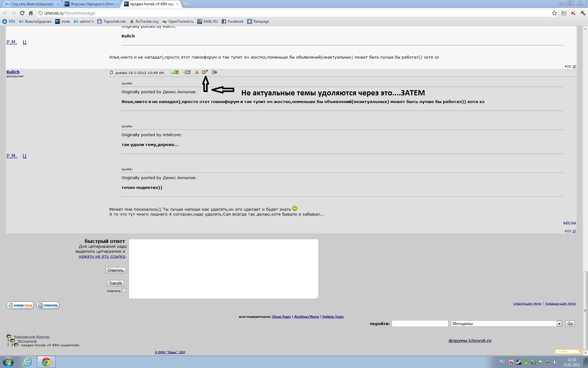Open Мотоциклы in the forum tree
Screen dimensions: 588x368
pos(27,341)
